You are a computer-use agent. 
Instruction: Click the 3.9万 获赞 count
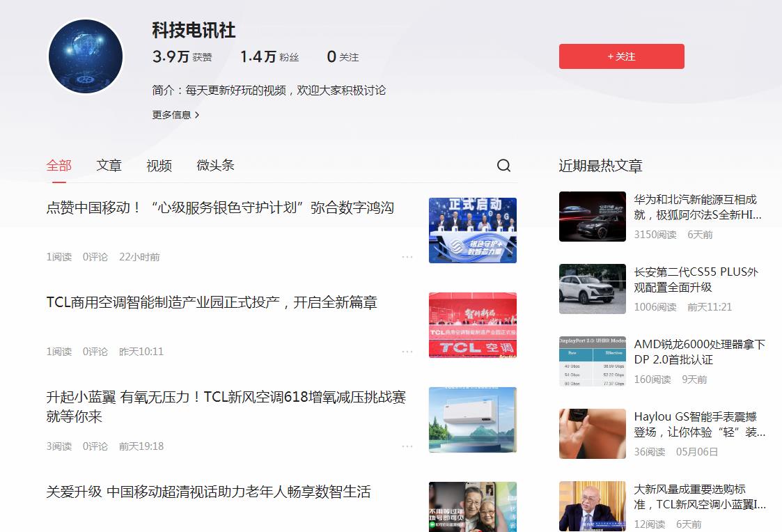(182, 57)
